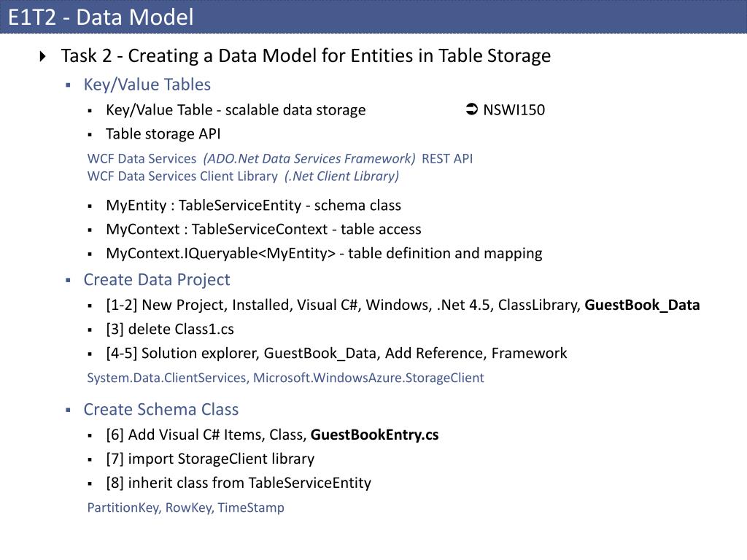747x560 pixels.
Task: Click the triangle bullet before Task 2
Action: tap(43, 57)
